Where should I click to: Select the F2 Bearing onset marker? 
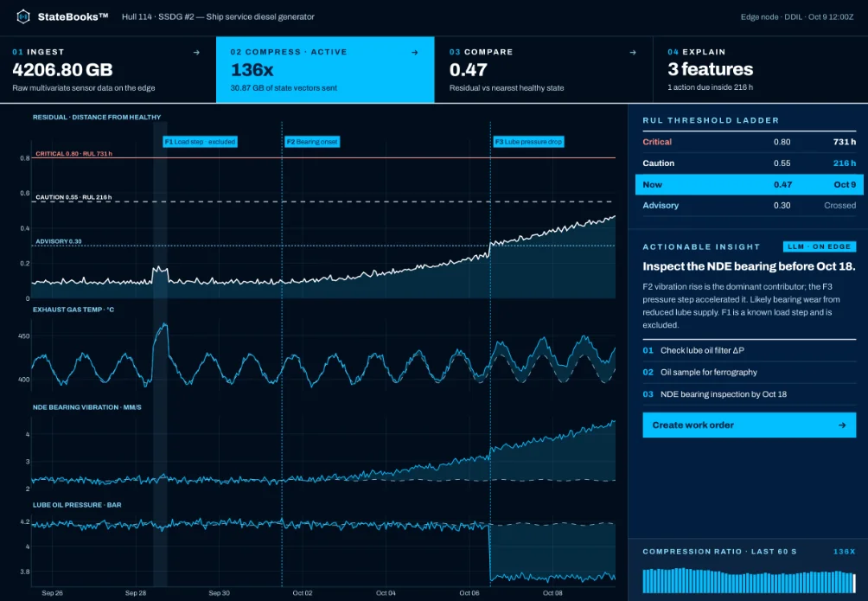click(311, 142)
